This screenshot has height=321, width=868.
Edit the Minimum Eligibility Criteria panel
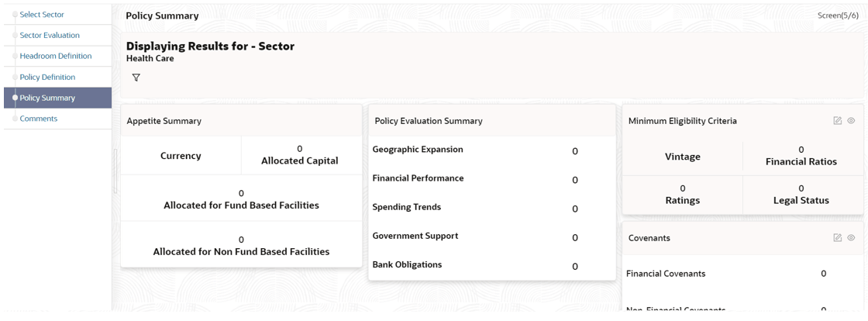838,121
